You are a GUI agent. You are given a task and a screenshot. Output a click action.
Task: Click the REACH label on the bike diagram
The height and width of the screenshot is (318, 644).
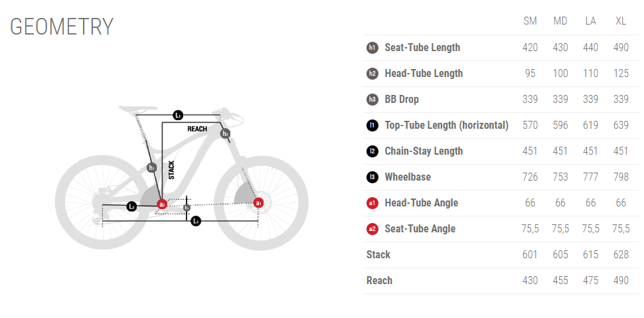click(x=197, y=129)
